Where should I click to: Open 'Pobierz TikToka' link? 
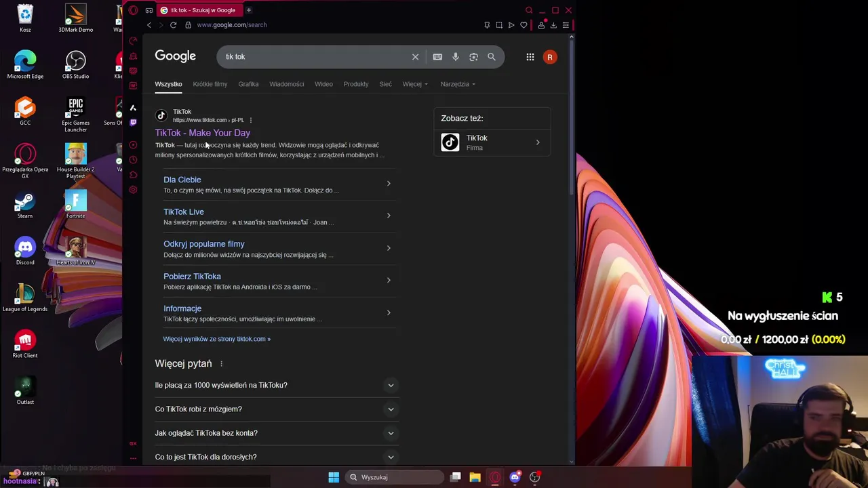click(x=192, y=277)
